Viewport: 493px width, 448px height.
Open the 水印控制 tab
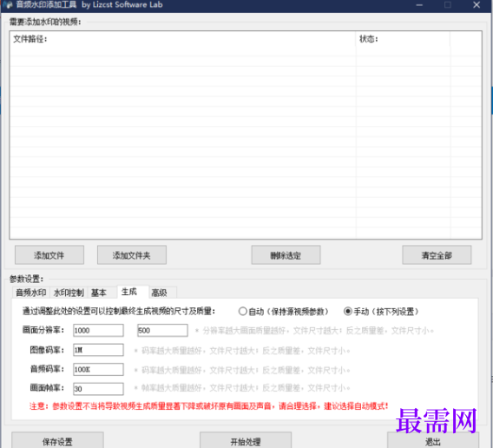point(69,293)
